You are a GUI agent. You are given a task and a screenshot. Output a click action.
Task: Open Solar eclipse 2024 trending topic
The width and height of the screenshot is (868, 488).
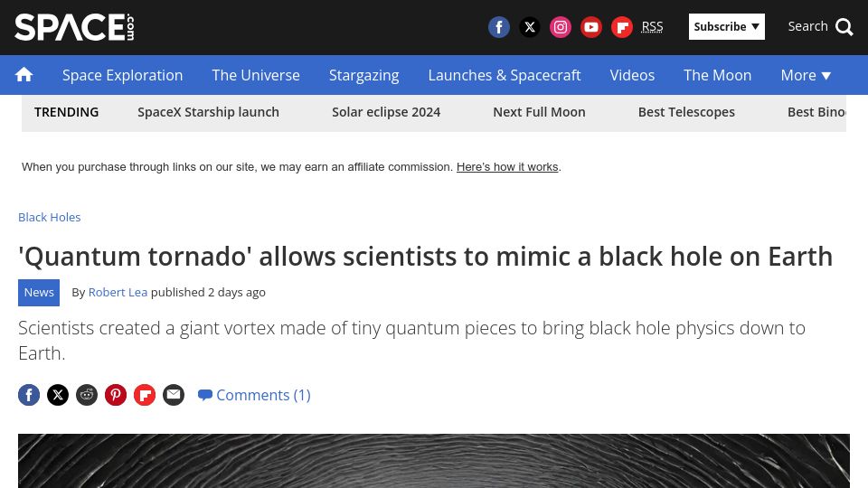(x=386, y=112)
